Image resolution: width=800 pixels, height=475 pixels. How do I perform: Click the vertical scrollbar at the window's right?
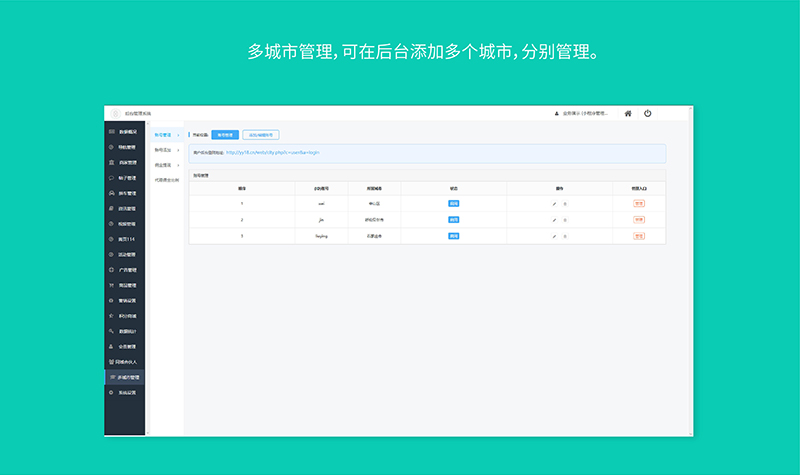click(x=691, y=270)
